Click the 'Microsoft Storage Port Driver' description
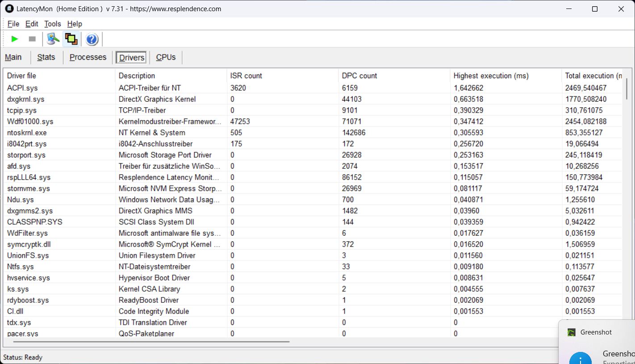Screen dimensions: 635x364 click(165, 155)
